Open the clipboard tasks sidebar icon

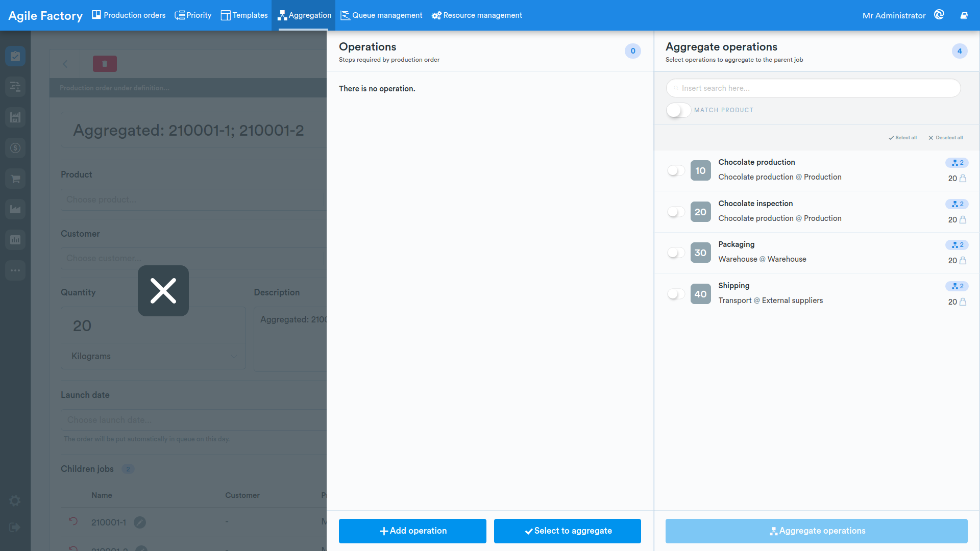(15, 56)
